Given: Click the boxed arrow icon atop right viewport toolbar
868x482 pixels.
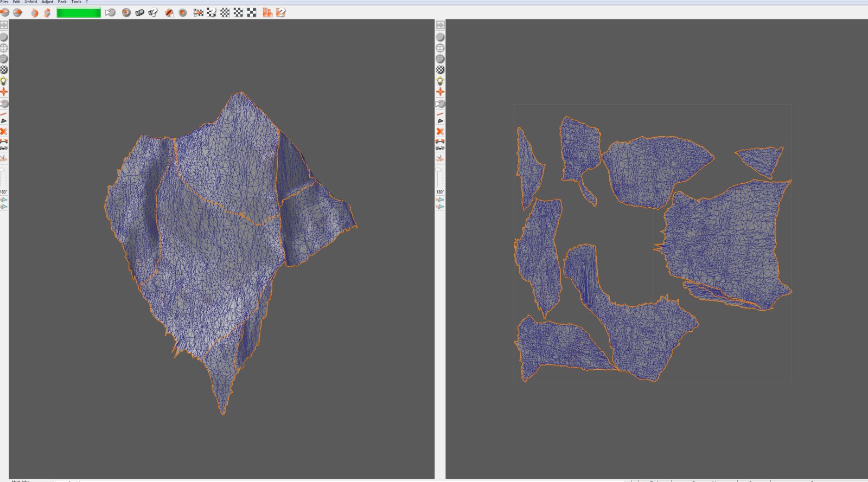Looking at the screenshot, I should 440,25.
